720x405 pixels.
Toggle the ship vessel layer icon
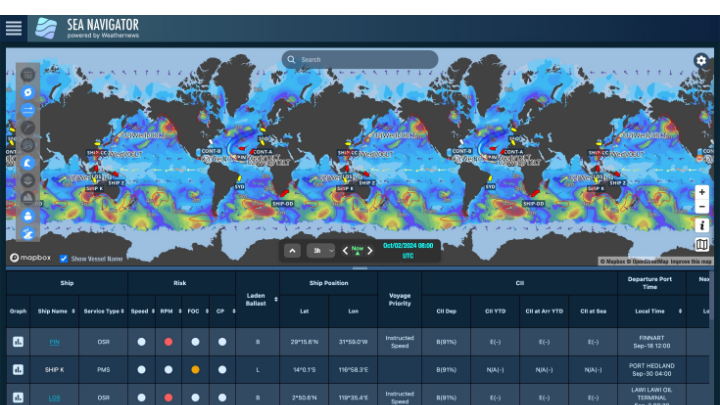(28, 216)
